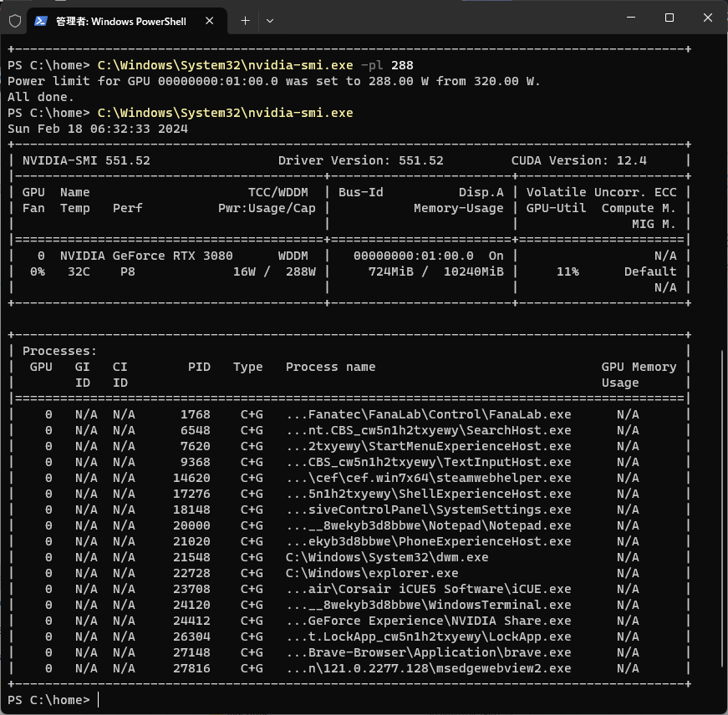Screen dimensions: 728x715
Task: Open a new tab with plus button
Action: pyautogui.click(x=245, y=21)
